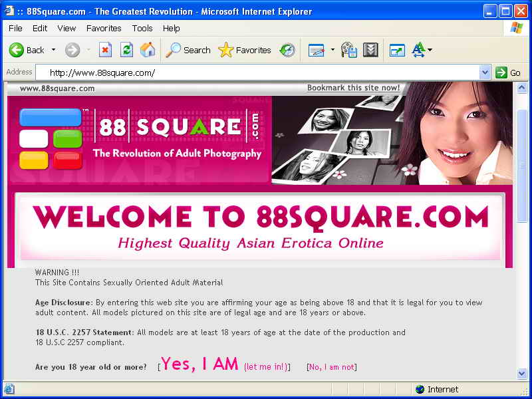This screenshot has width=532, height=399.
Task: Click the No, I am not link
Action: [x=331, y=367]
